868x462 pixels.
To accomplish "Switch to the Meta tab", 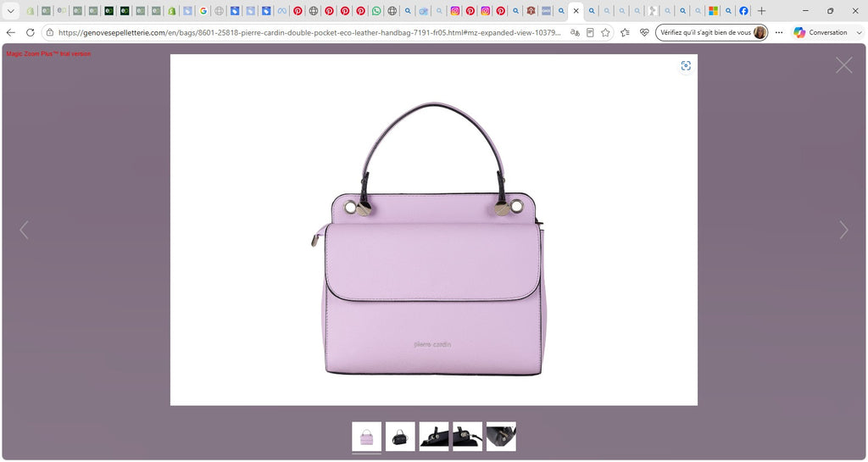I will [x=281, y=10].
